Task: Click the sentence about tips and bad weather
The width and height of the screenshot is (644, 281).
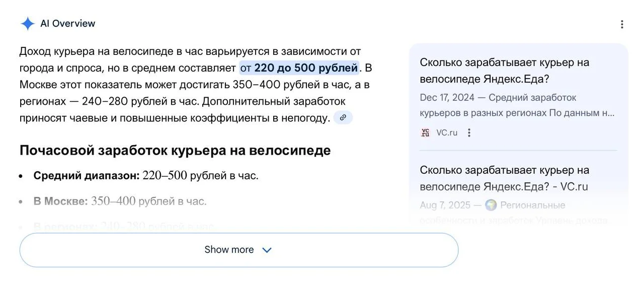Action: (x=175, y=118)
